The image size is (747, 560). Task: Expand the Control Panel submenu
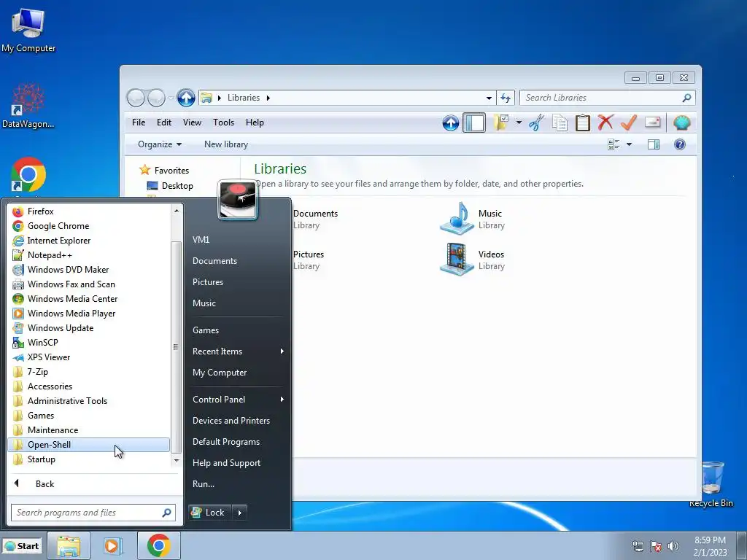click(237, 400)
